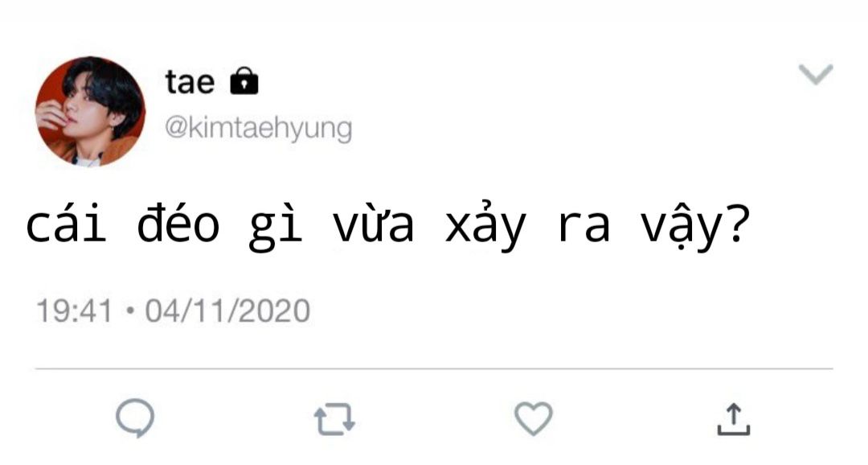Click the date 04/11/2020
Viewport: 868px width, 465px height.
(227, 311)
